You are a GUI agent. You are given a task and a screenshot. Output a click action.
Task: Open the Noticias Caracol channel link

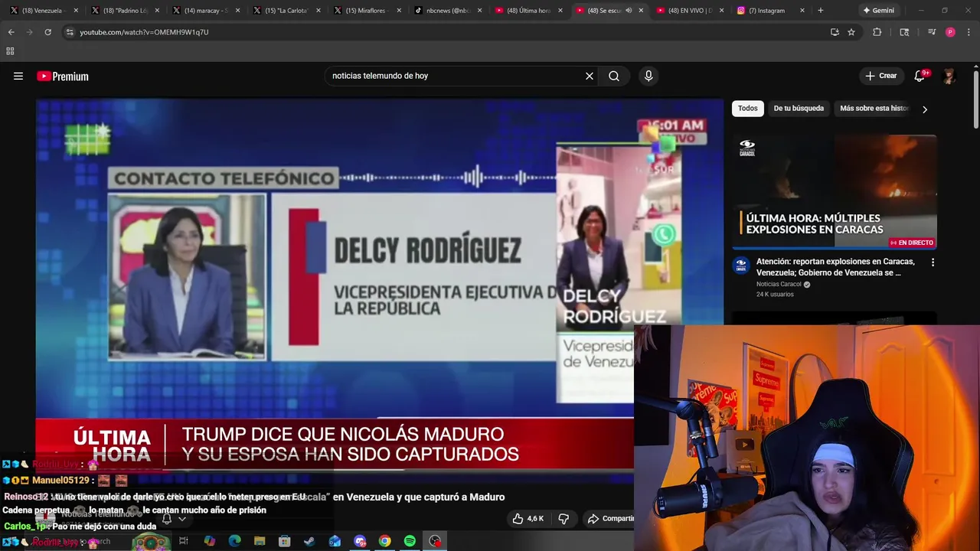pyautogui.click(x=779, y=284)
